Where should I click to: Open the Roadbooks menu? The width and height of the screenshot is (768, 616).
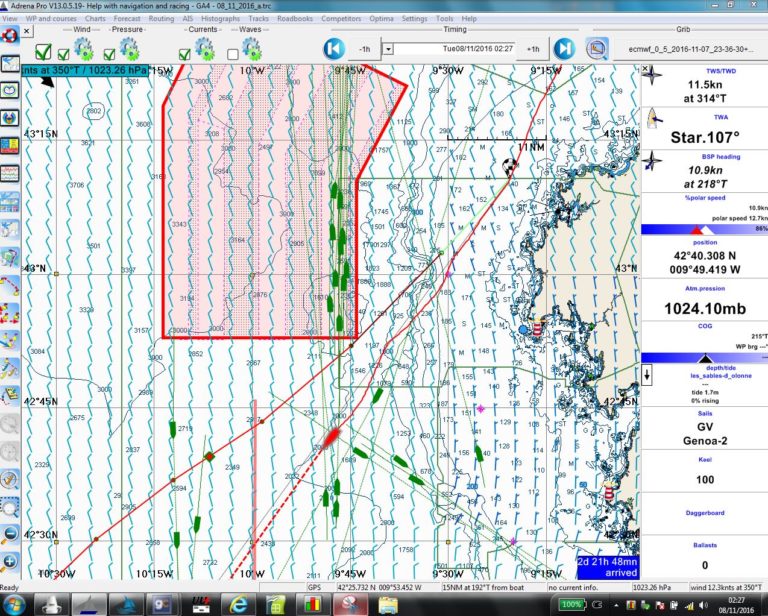click(295, 19)
